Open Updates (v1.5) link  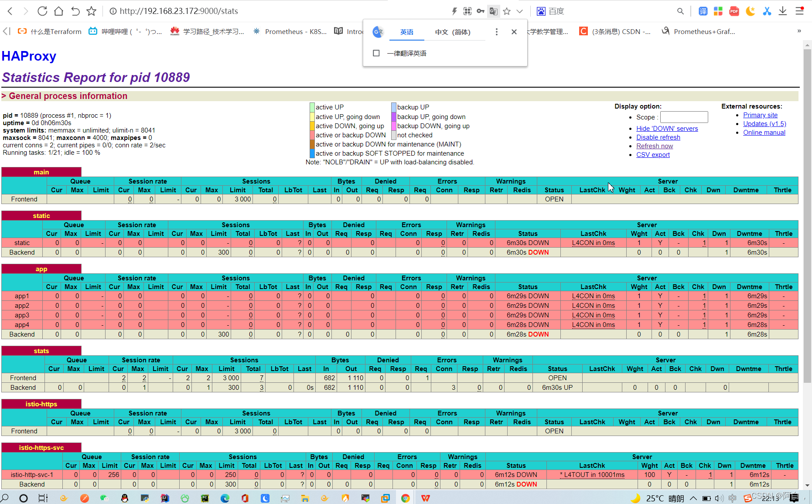[x=764, y=123]
